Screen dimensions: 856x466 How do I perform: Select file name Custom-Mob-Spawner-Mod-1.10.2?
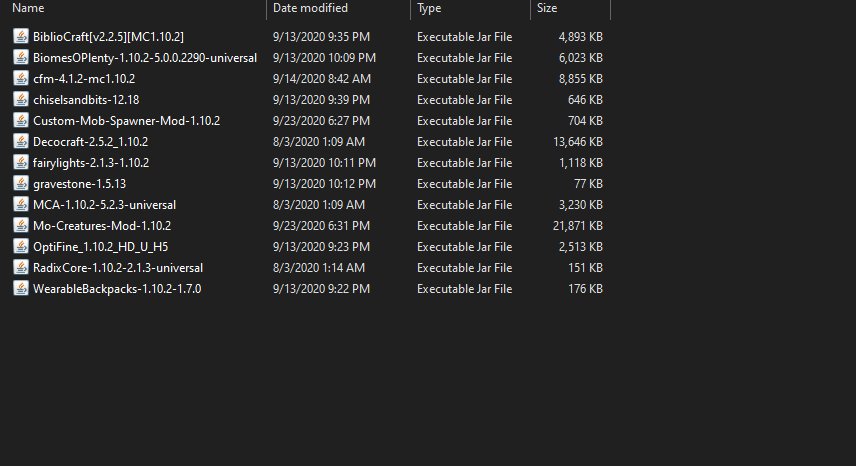127,121
